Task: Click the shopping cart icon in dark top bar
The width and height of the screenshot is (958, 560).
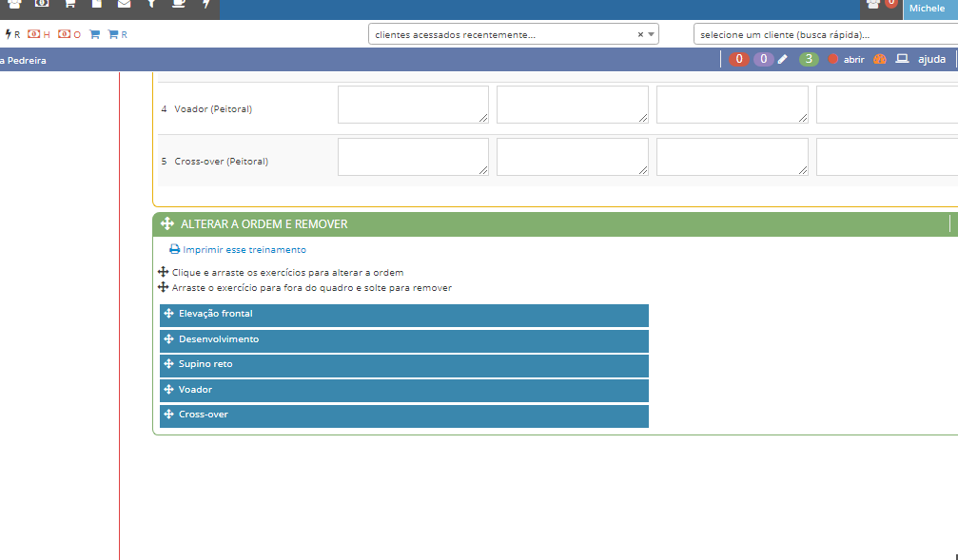Action: coord(69,5)
